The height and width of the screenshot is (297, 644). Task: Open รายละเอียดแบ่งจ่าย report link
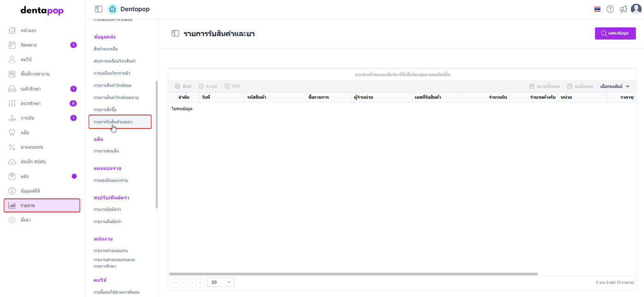click(x=110, y=180)
